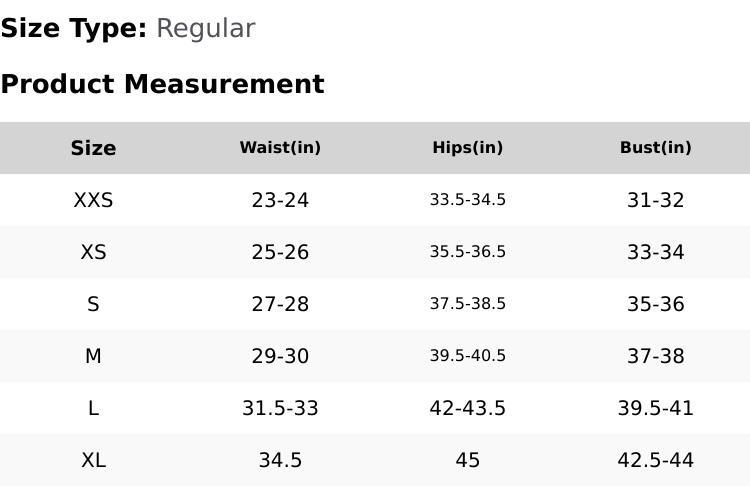Click hips value 42-43.5
Screen dimensions: 750x486
[467, 408]
